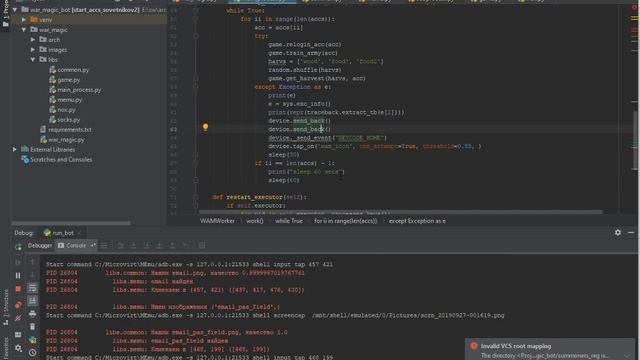640x360 pixels.
Task: Collapse the for-loop fold marker in gutter
Action: (x=196, y=19)
